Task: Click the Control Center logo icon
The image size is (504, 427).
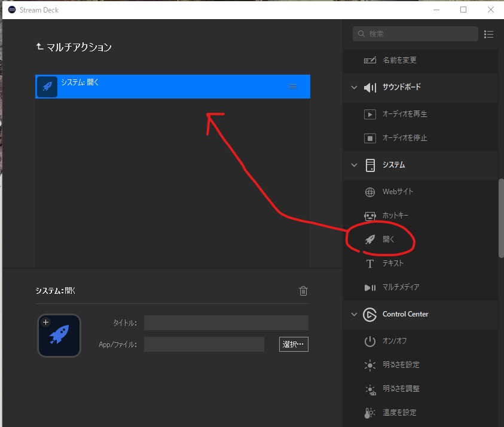Action: click(x=369, y=315)
